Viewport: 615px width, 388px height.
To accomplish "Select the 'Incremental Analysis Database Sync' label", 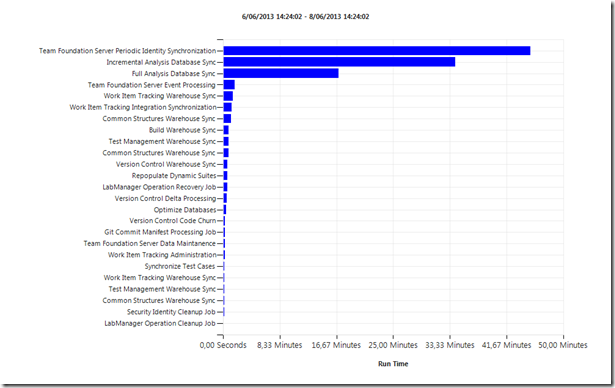I will [x=161, y=62].
